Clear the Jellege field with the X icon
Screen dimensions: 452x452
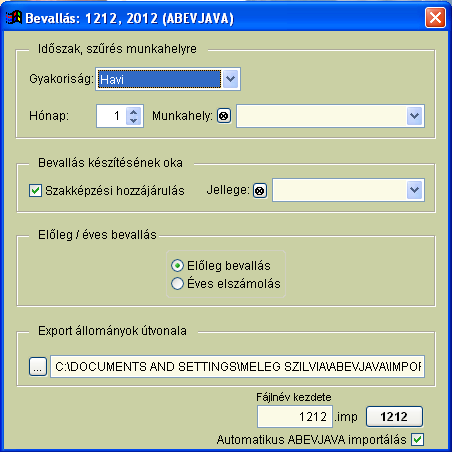coord(260,191)
